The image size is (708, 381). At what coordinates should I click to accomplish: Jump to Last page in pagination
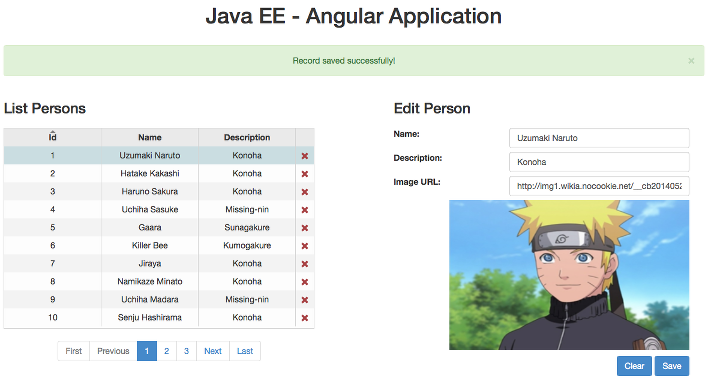pyautogui.click(x=245, y=351)
